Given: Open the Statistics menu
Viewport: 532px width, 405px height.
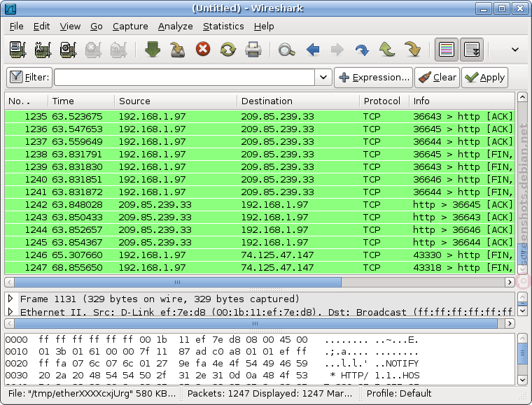Looking at the screenshot, I should click(223, 27).
